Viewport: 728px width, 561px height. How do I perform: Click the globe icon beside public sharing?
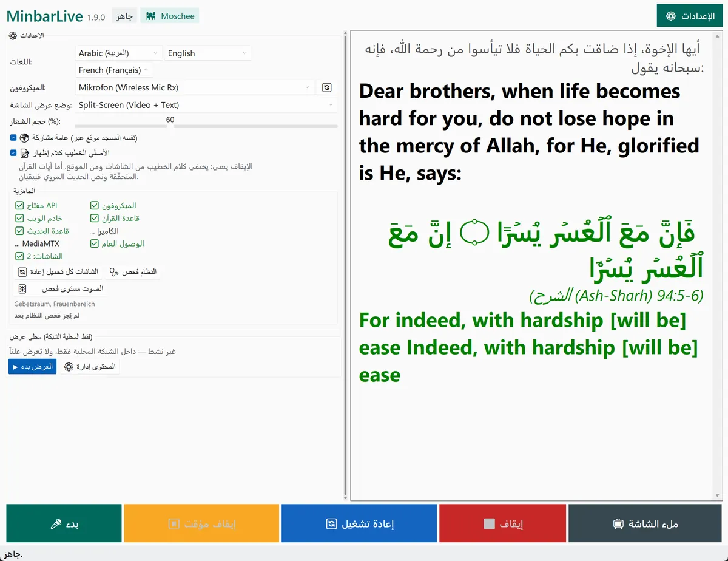(x=25, y=138)
